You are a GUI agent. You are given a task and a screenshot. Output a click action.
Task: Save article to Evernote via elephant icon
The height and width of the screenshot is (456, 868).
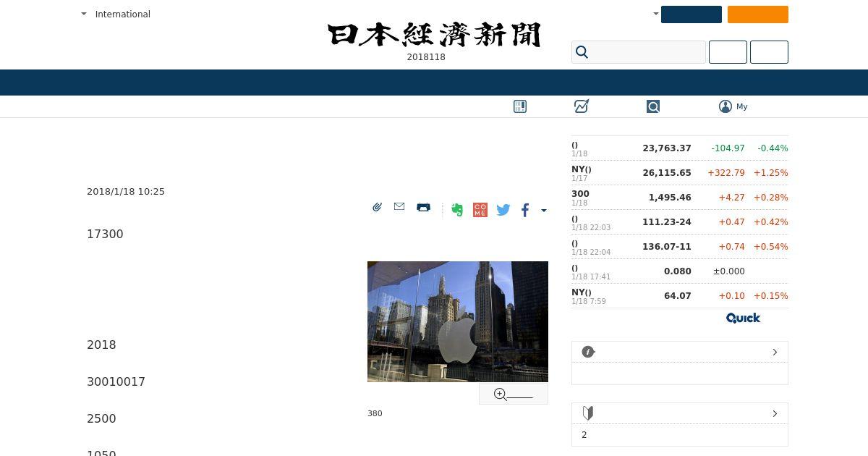tap(457, 210)
